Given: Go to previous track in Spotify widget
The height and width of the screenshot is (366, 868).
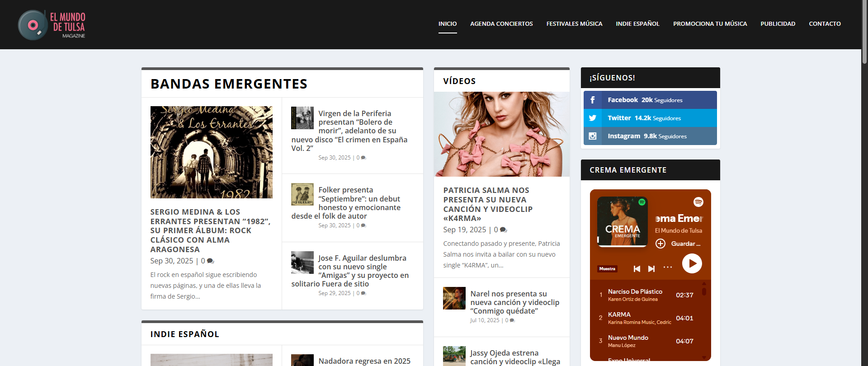Looking at the screenshot, I should [x=637, y=269].
